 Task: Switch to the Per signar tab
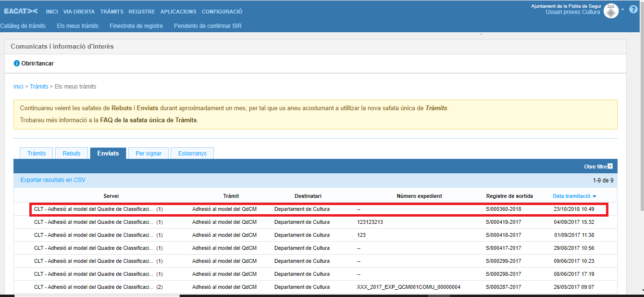coord(149,154)
